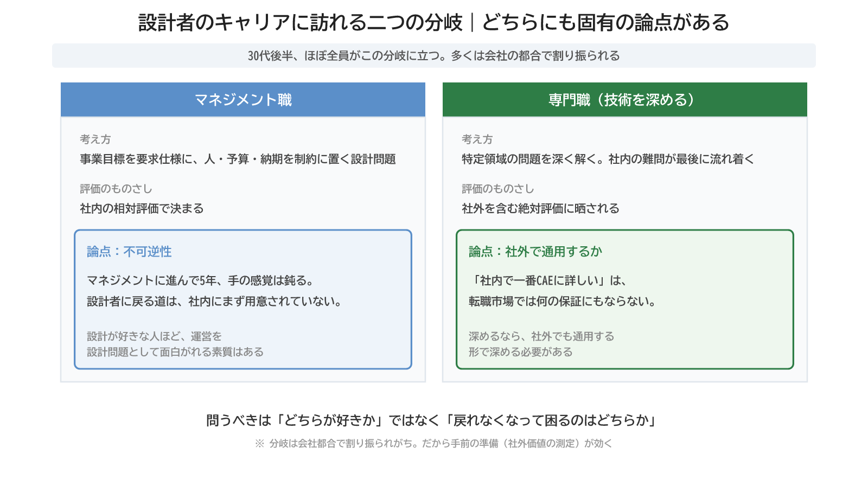The height and width of the screenshot is (486, 868).
Task: Select the line 社内の相対評価で決まる
Action: pos(142,209)
